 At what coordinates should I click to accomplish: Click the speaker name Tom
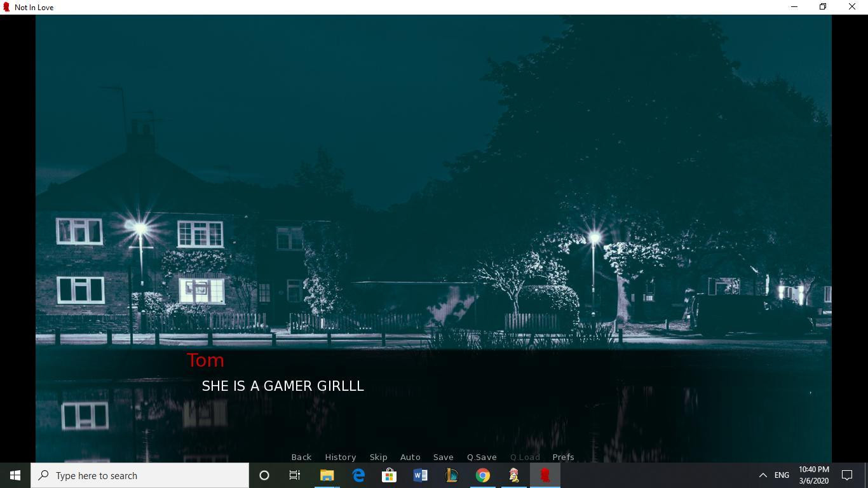coord(205,360)
